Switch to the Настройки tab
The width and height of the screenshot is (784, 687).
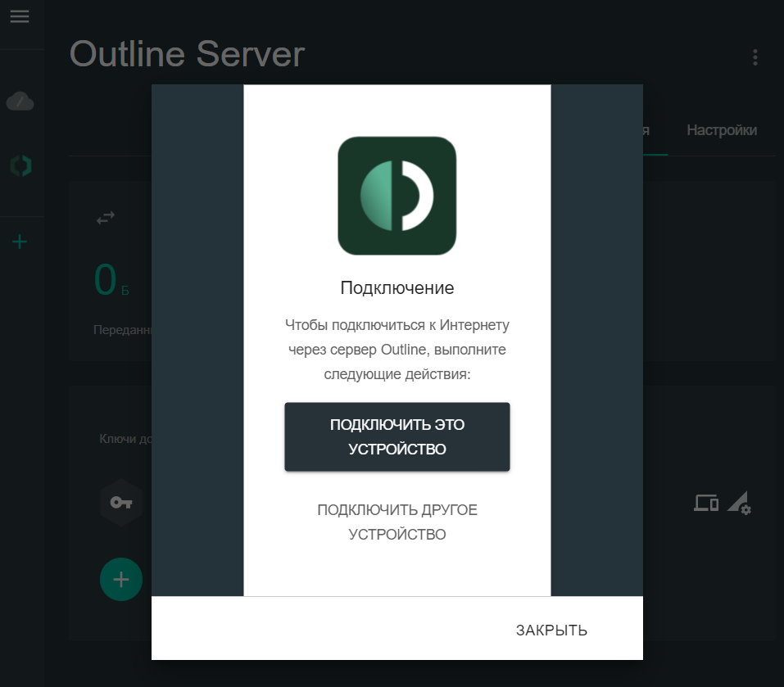(x=721, y=130)
